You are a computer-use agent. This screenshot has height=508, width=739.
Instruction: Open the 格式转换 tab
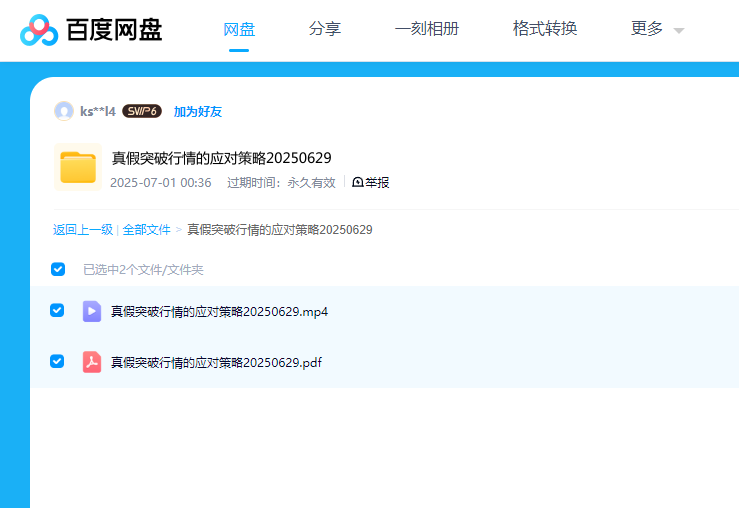click(x=545, y=29)
